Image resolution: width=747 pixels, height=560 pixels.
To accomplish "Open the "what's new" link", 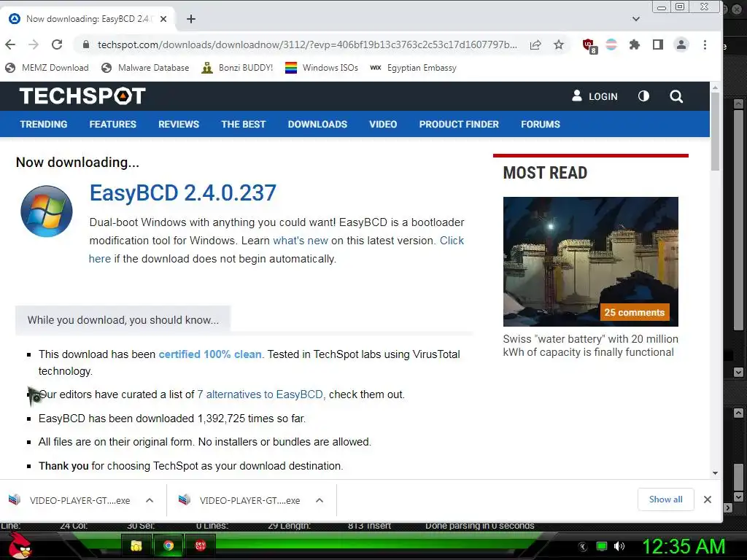I will coord(301,241).
